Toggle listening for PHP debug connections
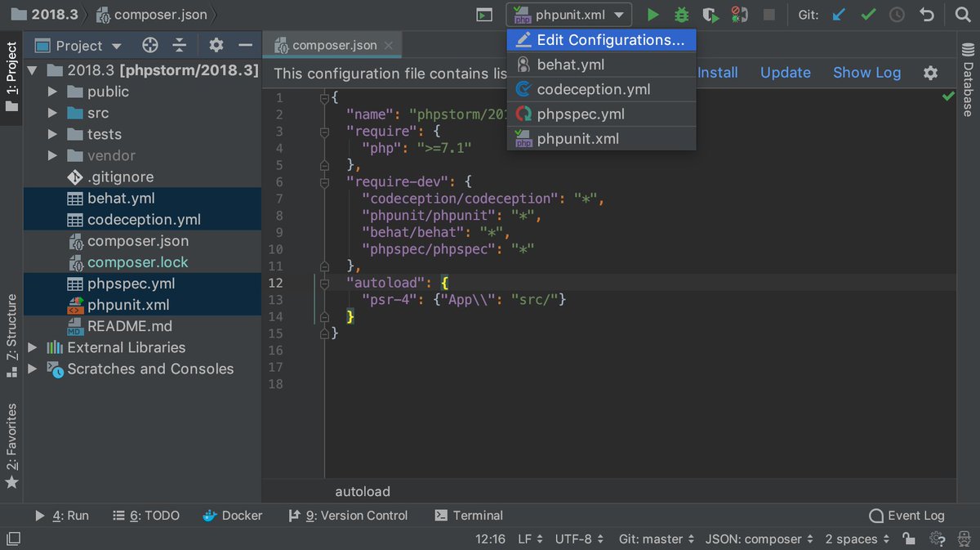The image size is (980, 550). tap(739, 15)
